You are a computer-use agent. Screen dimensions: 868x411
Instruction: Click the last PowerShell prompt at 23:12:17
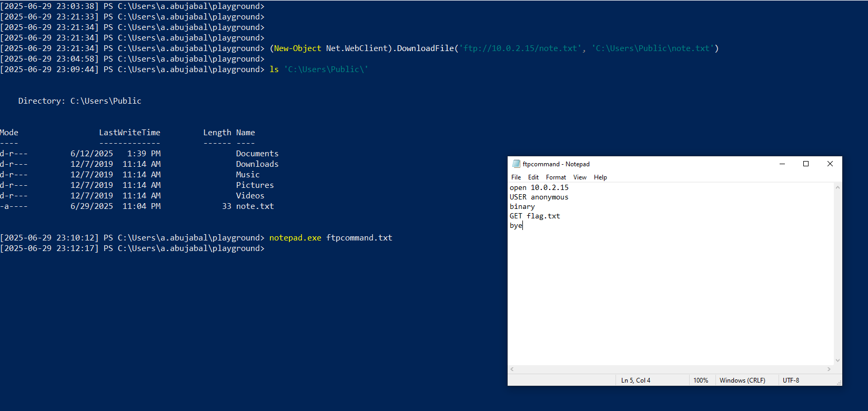pos(133,248)
